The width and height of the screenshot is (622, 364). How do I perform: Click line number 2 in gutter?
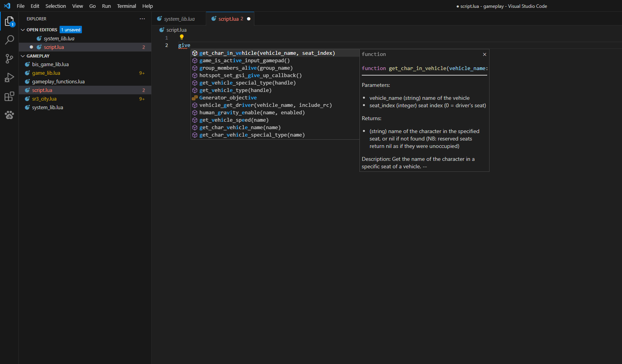[x=167, y=45]
